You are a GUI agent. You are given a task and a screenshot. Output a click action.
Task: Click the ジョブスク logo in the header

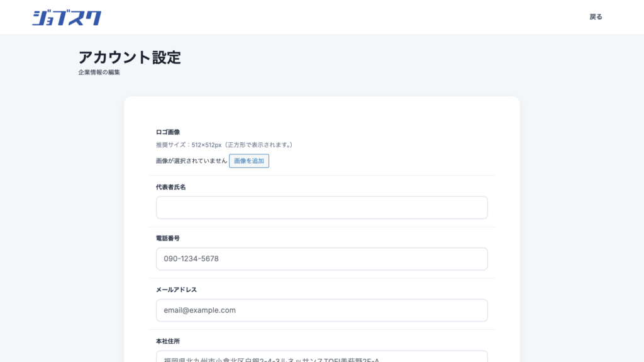click(x=67, y=18)
